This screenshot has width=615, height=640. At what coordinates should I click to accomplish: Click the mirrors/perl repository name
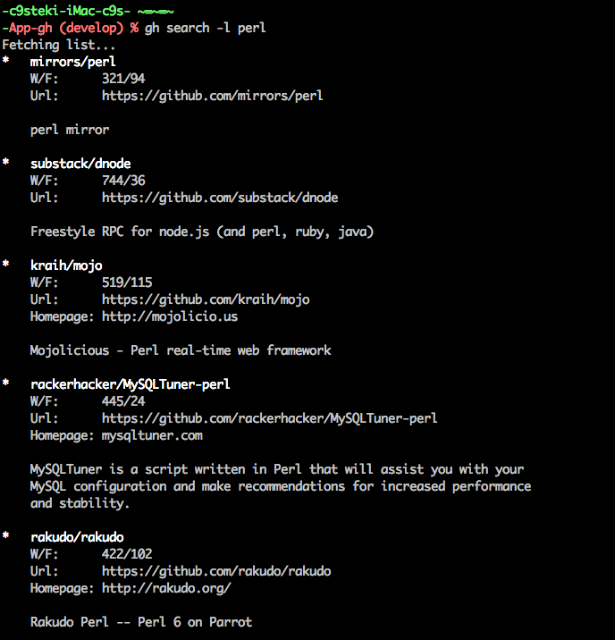[x=73, y=62]
